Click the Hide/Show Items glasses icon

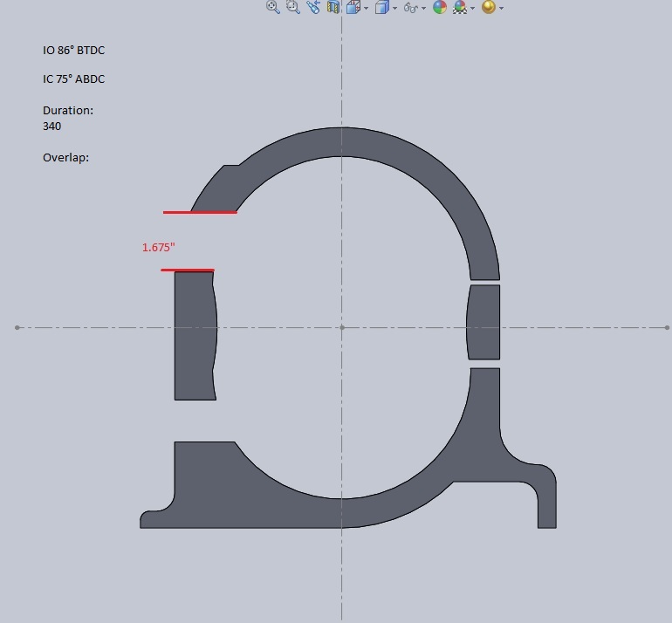(x=410, y=7)
